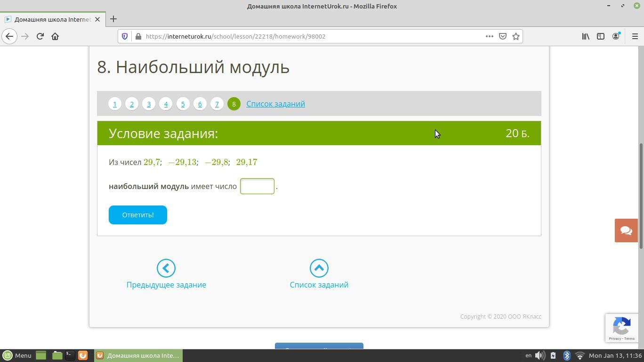Go back to previous page in Firefox

tap(9, 36)
